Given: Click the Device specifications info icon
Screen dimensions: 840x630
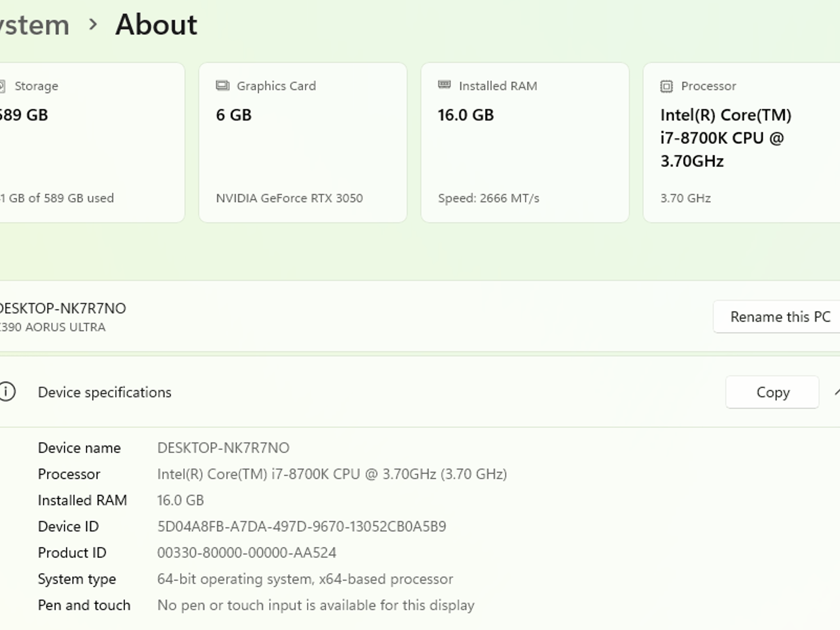Looking at the screenshot, I should (x=7, y=391).
